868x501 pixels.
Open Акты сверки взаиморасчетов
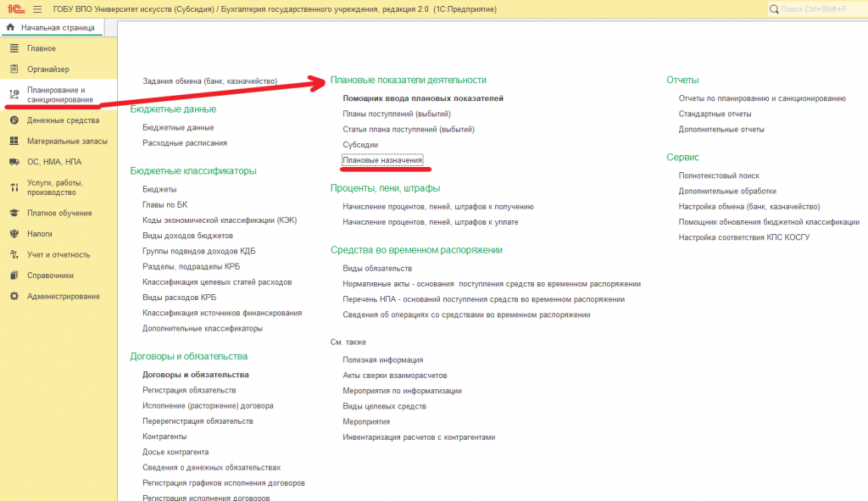[395, 375]
